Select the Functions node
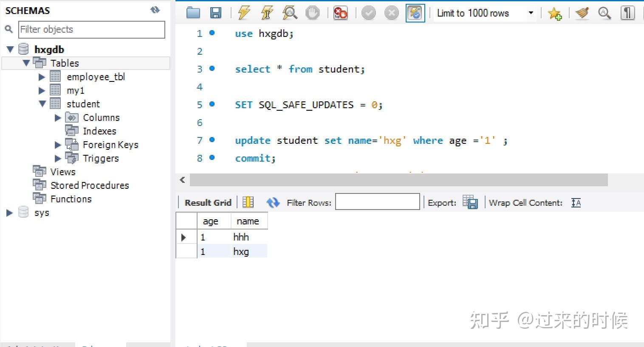Screen dimensions: 644x347 [71, 199]
